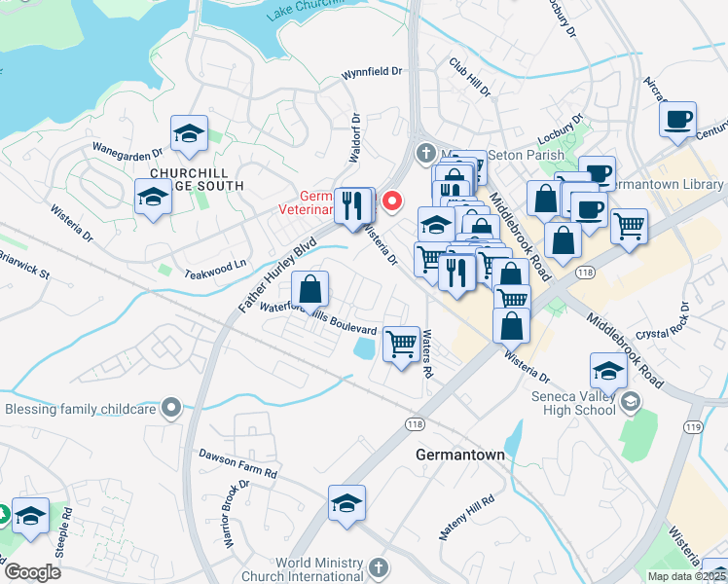
Task: Click the Seton Parish church icon
Action: 425,154
